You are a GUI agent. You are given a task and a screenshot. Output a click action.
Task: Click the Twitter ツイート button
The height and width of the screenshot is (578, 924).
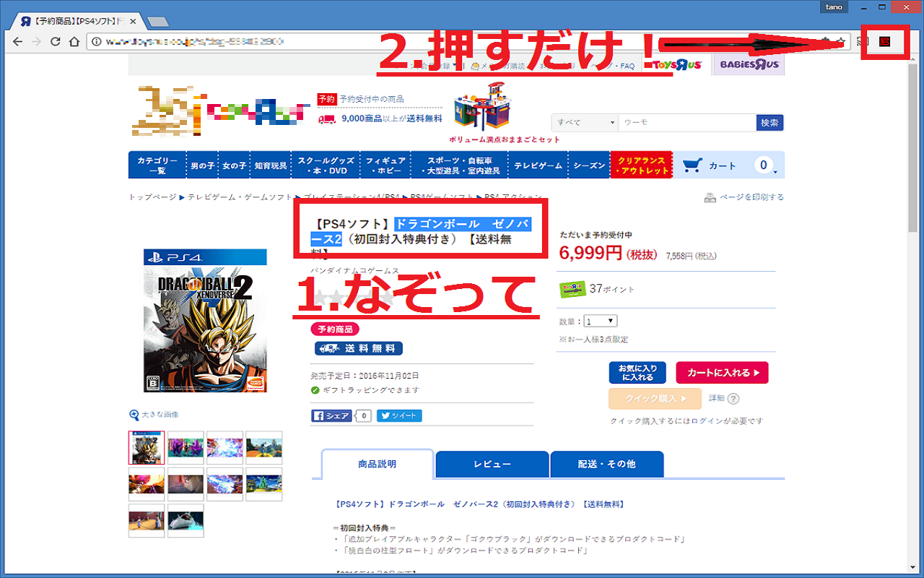(399, 416)
